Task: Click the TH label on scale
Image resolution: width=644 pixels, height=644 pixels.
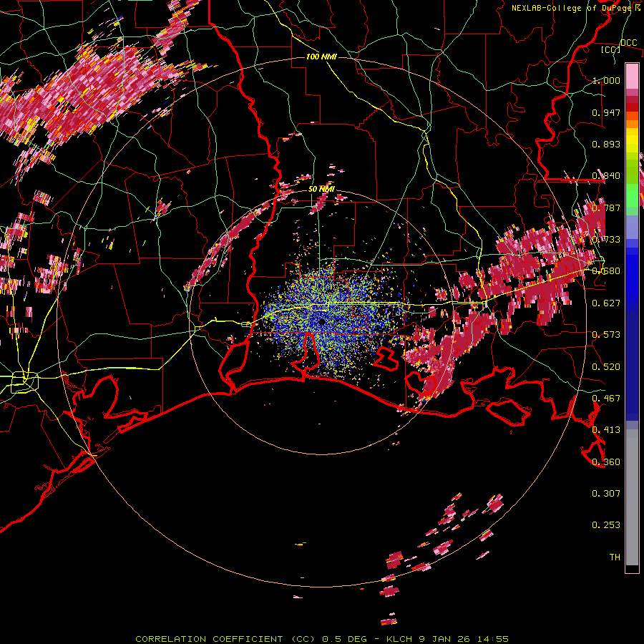Action: (615, 557)
